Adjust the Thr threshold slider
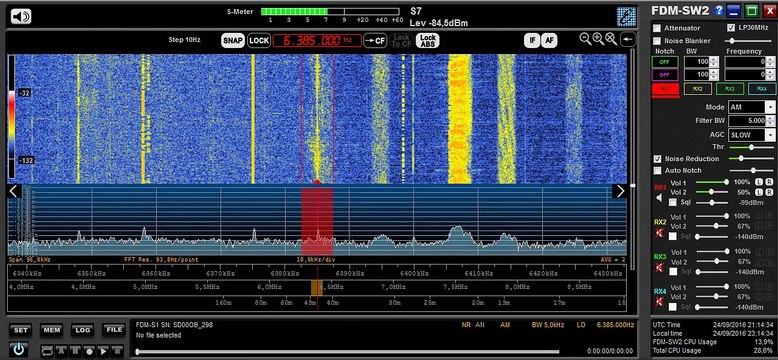The height and width of the screenshot is (360, 778). click(752, 147)
